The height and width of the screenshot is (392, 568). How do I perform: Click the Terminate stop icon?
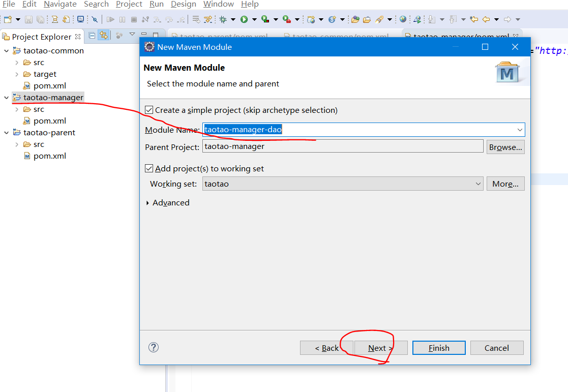134,19
